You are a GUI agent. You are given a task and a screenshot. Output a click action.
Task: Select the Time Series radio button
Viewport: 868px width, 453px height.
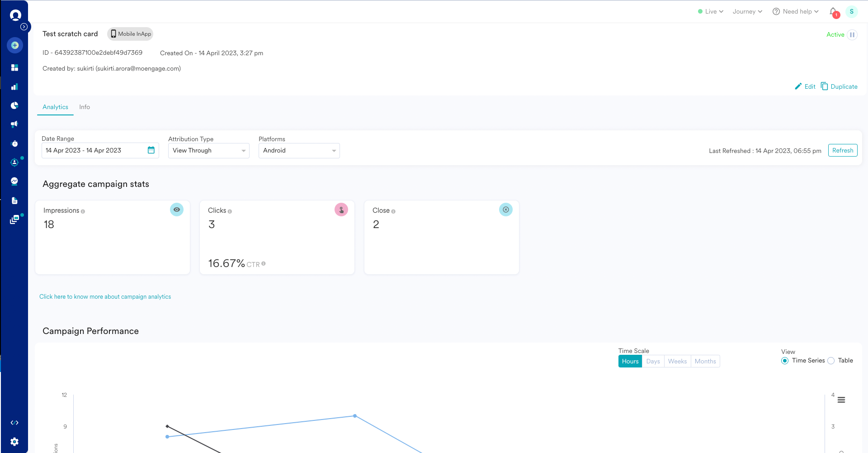(x=785, y=361)
